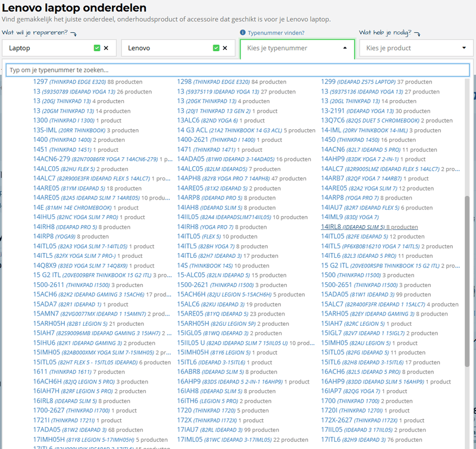Click the type list vertical scrollbar thumb
The image size is (476, 449).
coord(467,281)
